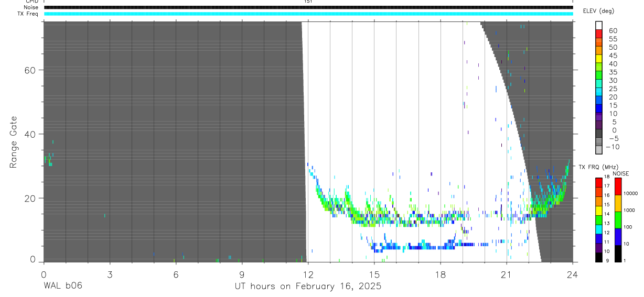Click the 21 hour tick label
The width and height of the screenshot is (644, 297).
tap(507, 274)
